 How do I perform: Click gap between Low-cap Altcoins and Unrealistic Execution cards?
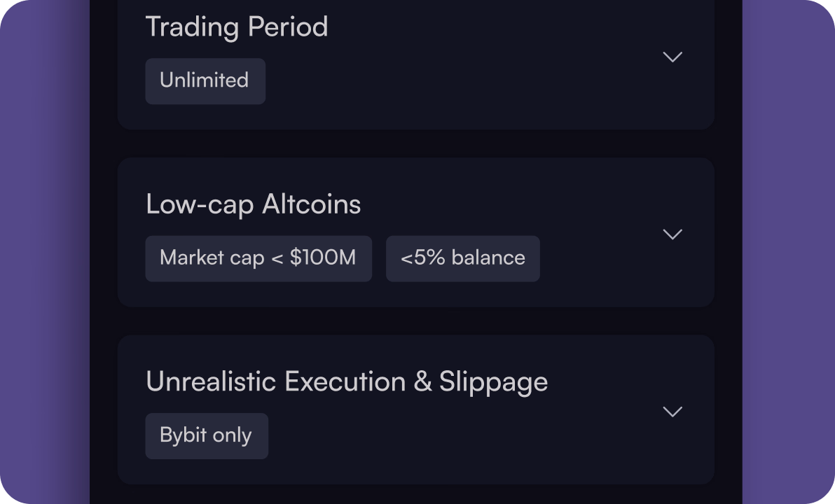415,321
